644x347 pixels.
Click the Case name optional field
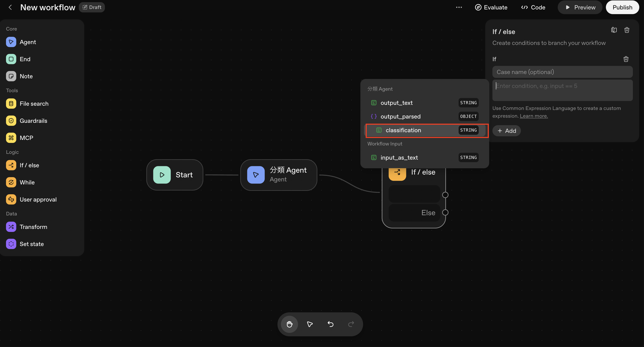562,72
